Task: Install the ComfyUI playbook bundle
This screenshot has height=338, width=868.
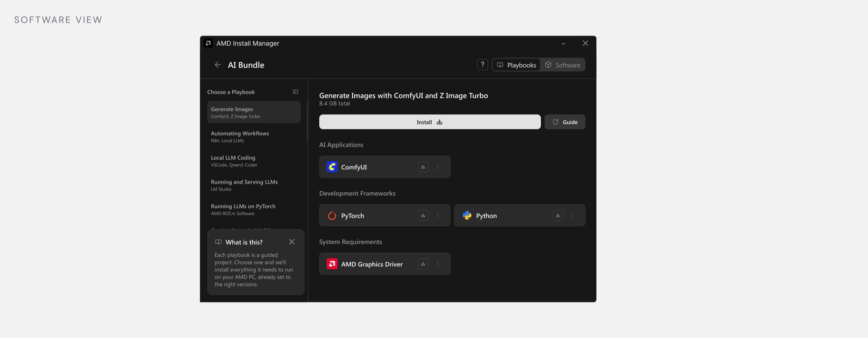Action: point(430,122)
